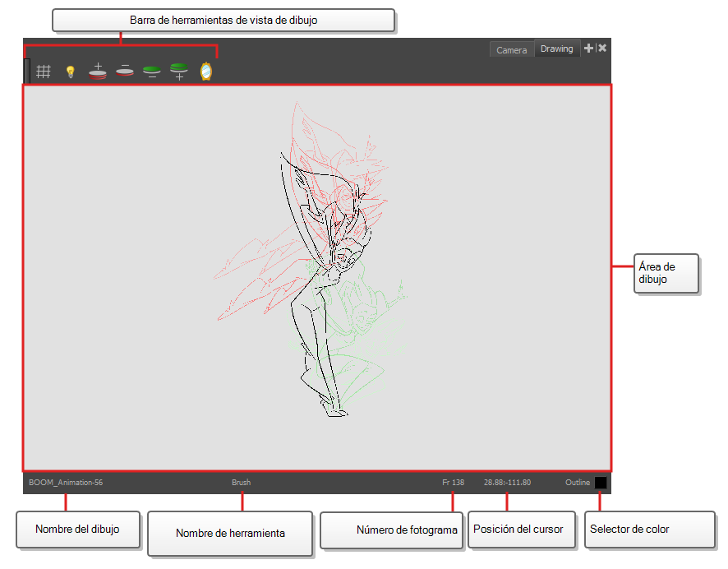Toggle the Show Grid icon
This screenshot has height=569, width=728.
tap(44, 72)
